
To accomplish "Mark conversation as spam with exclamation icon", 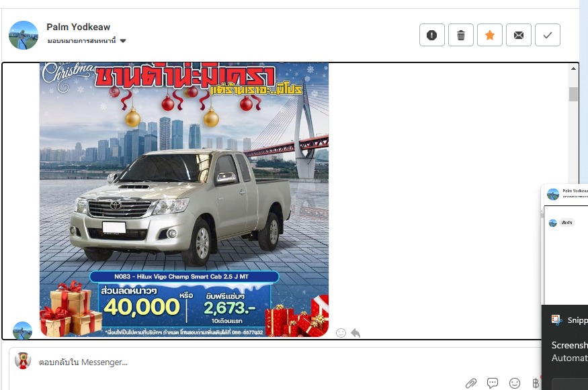I will click(x=431, y=35).
